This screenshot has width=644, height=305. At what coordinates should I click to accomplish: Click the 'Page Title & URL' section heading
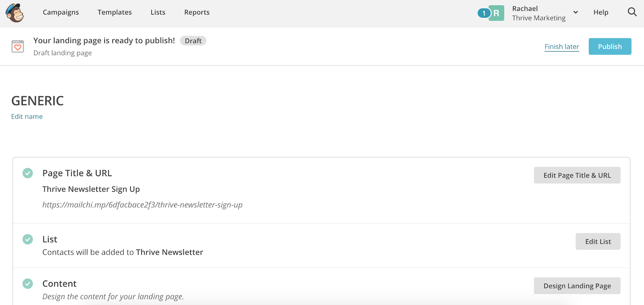pos(77,173)
